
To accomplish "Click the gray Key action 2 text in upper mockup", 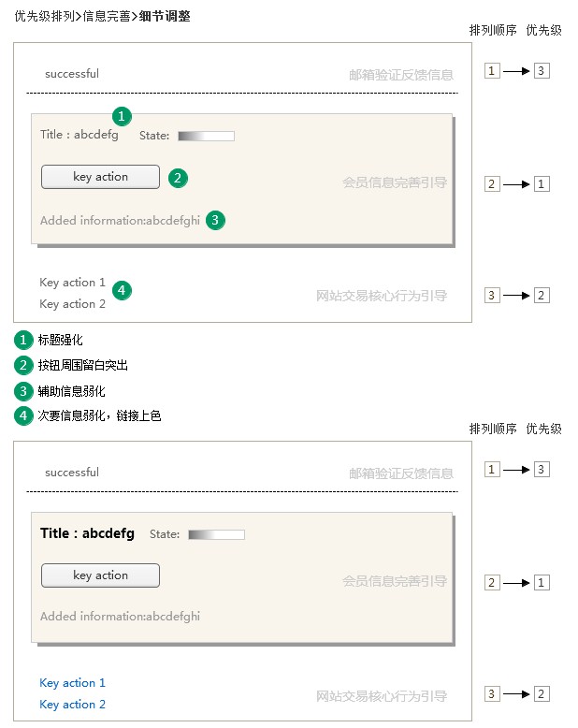I will pyautogui.click(x=73, y=304).
